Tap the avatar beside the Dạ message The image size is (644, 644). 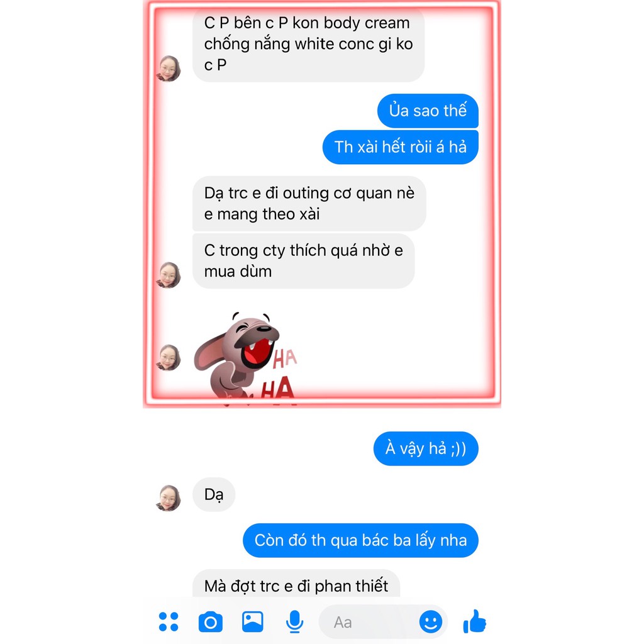coord(169,498)
